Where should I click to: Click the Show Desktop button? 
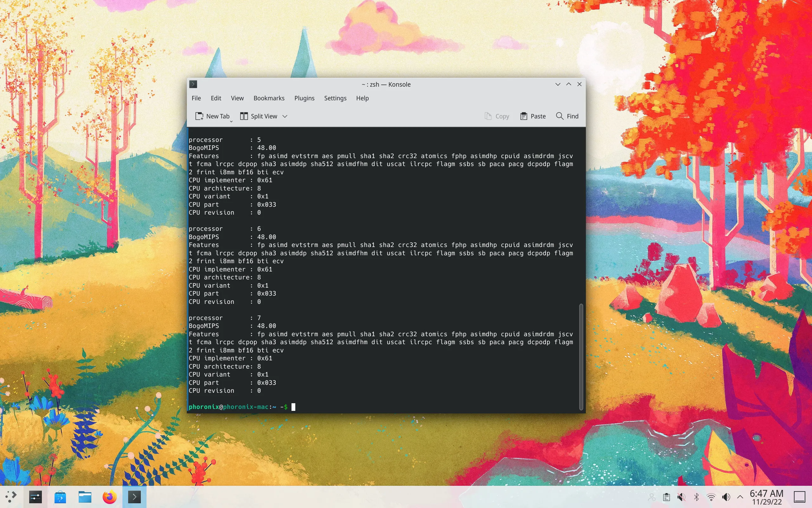[x=800, y=497]
